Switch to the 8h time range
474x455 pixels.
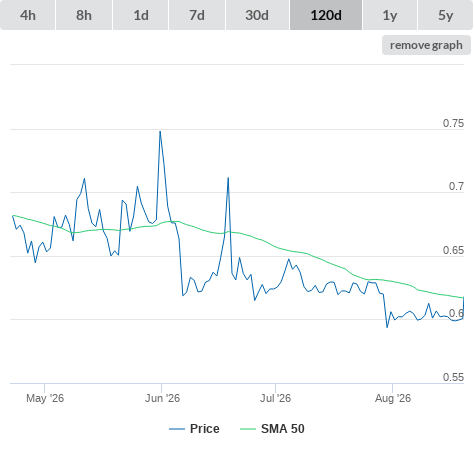(x=84, y=15)
